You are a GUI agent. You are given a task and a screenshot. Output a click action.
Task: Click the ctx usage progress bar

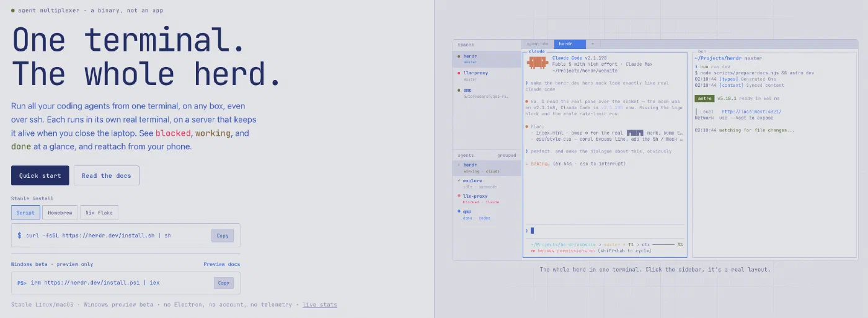(664, 245)
